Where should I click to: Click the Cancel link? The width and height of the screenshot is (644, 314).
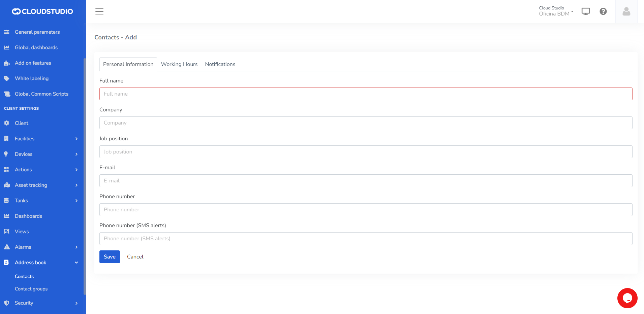tap(135, 257)
